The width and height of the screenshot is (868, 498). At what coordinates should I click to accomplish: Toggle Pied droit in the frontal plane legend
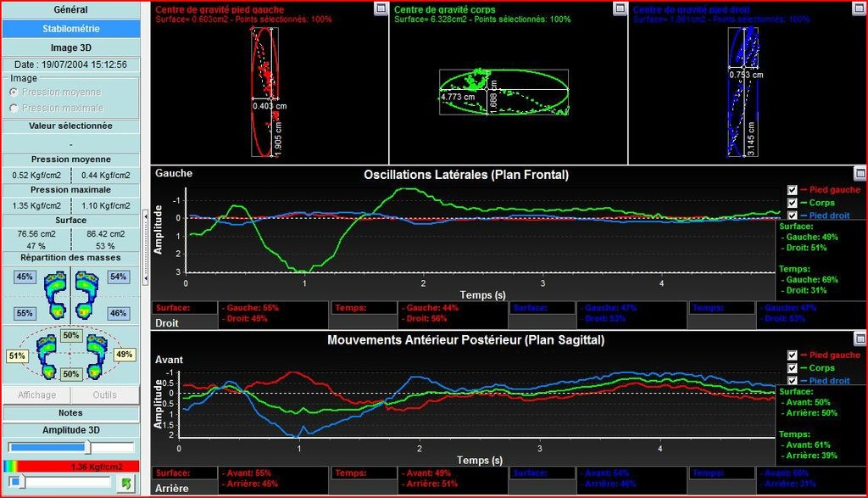(793, 215)
